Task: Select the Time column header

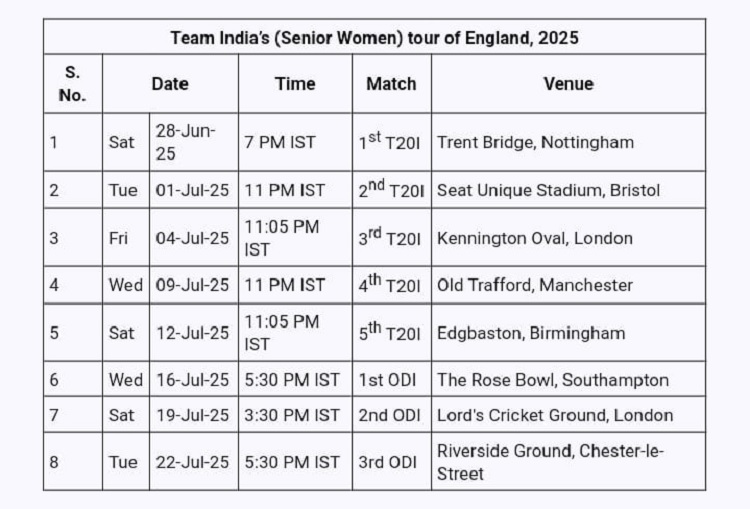Action: pos(295,84)
